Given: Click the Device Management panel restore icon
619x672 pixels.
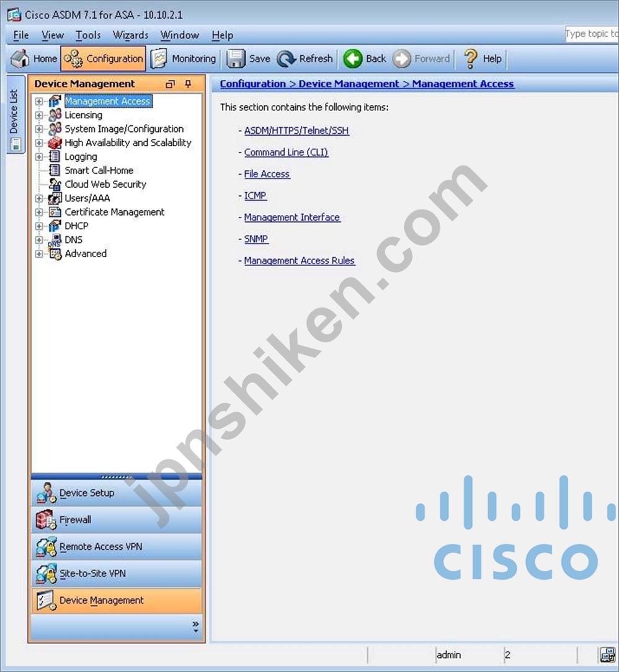Looking at the screenshot, I should coord(170,84).
